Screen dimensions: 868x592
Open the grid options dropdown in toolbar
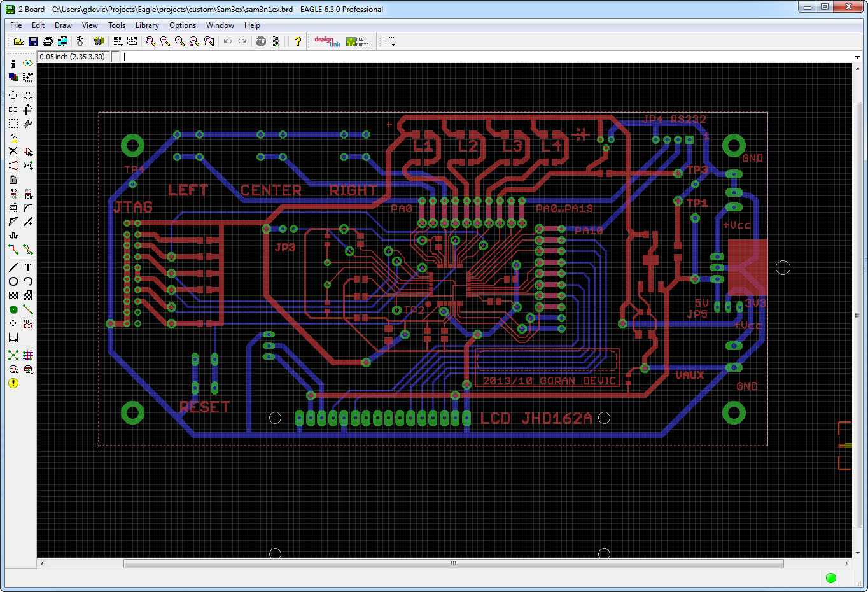pyautogui.click(x=390, y=41)
